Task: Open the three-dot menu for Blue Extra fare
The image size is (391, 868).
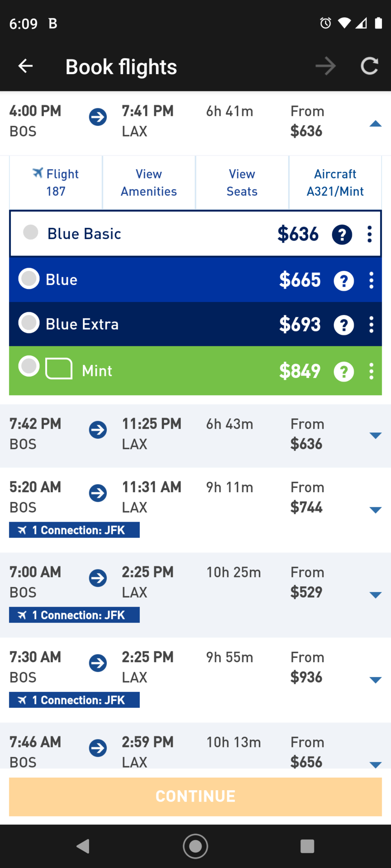Action: pos(371,325)
